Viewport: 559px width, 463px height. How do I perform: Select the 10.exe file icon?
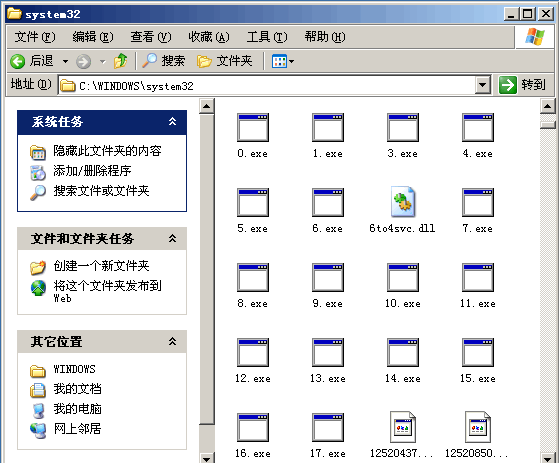[x=403, y=278]
